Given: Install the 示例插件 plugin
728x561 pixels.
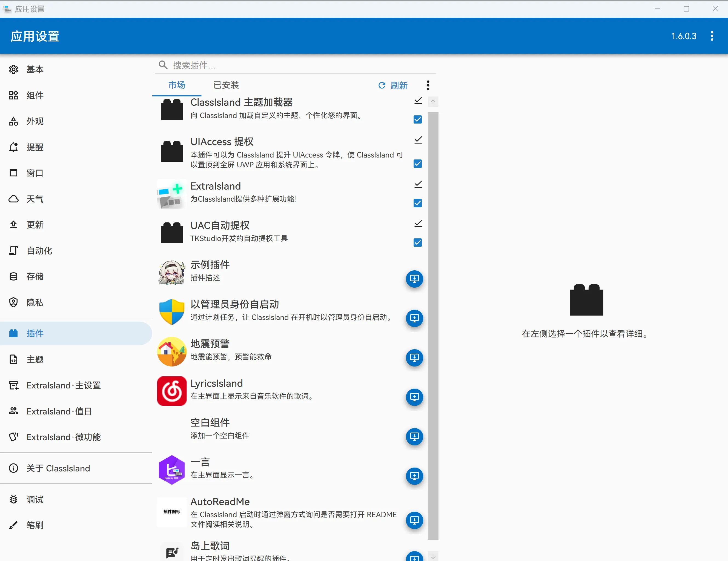Looking at the screenshot, I should click(414, 279).
